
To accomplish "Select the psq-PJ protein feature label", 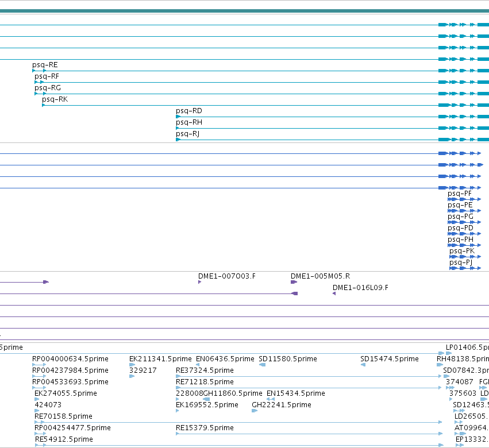I will point(461,262).
